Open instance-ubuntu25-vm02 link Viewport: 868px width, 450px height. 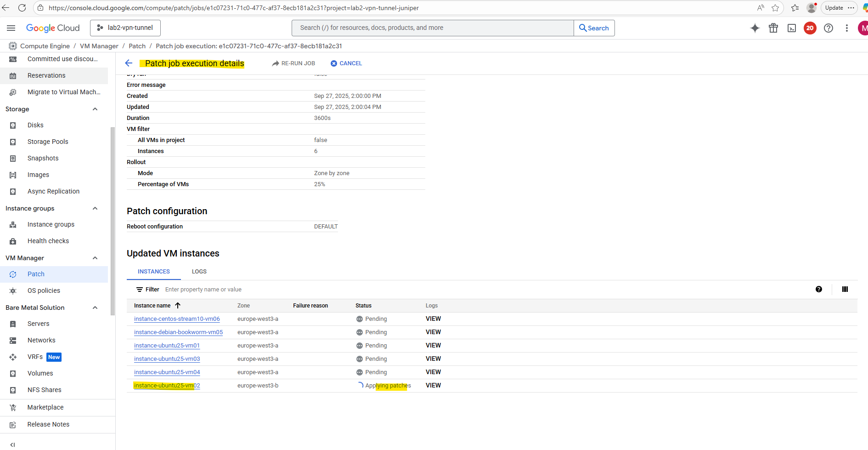[167, 386]
